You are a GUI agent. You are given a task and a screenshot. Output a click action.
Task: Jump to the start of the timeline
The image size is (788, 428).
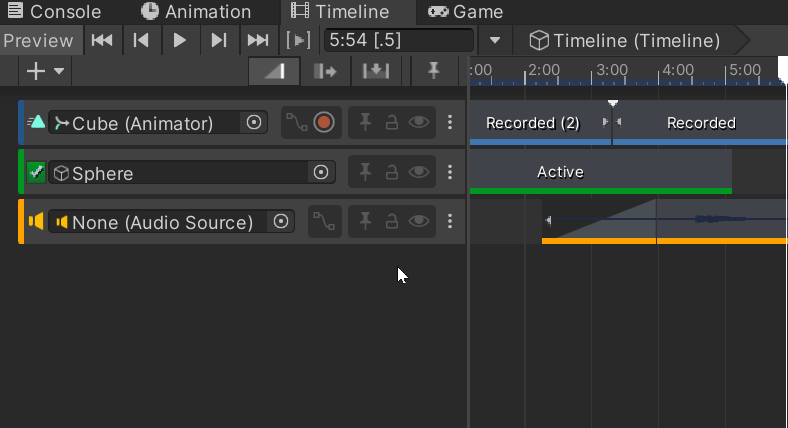pos(102,40)
